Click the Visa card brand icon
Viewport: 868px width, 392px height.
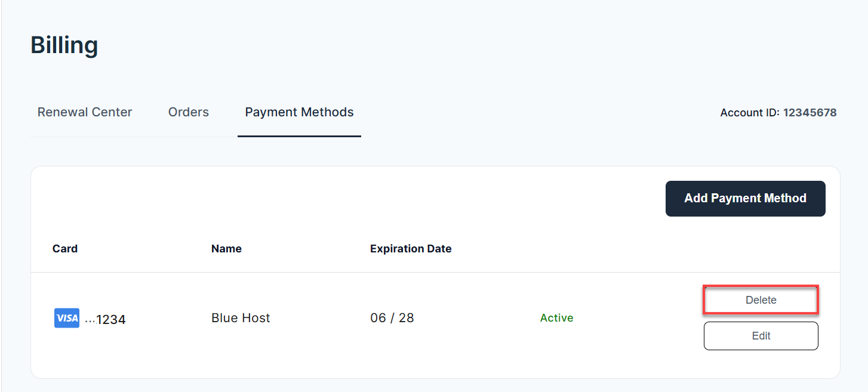pos(66,318)
